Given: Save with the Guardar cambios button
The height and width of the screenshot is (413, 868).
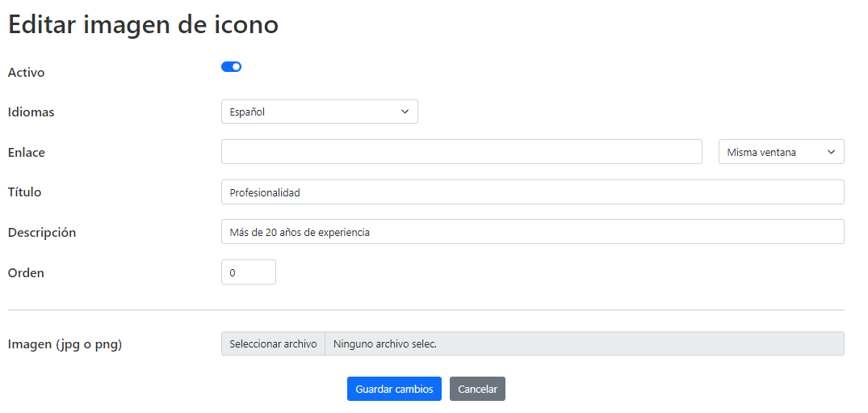Looking at the screenshot, I should [x=394, y=390].
